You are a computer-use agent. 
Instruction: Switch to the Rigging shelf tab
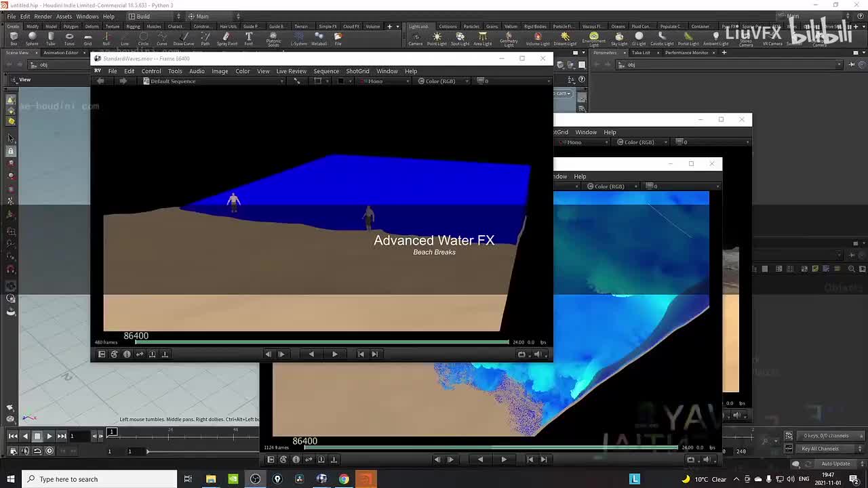point(133,26)
